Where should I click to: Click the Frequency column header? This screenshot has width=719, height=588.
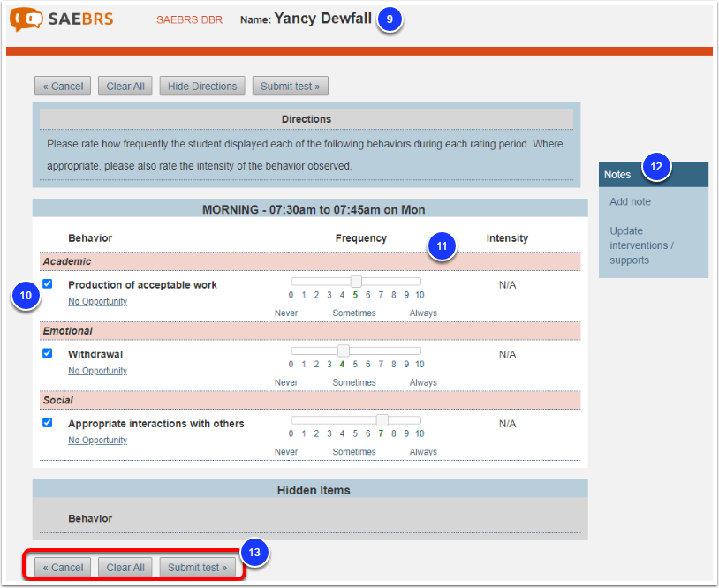(361, 238)
